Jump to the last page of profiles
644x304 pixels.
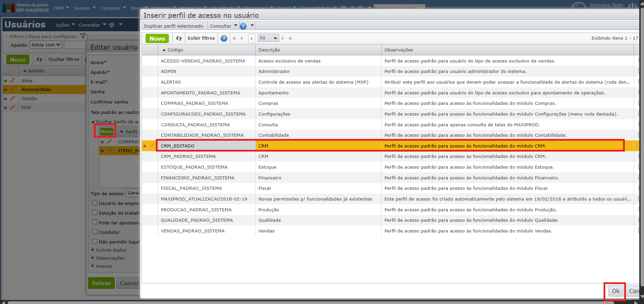click(x=291, y=38)
